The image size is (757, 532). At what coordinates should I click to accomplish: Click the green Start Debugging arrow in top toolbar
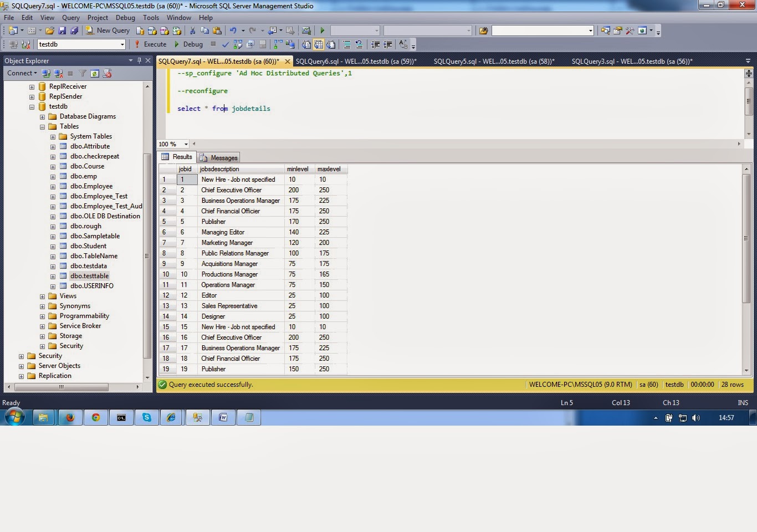pyautogui.click(x=322, y=30)
